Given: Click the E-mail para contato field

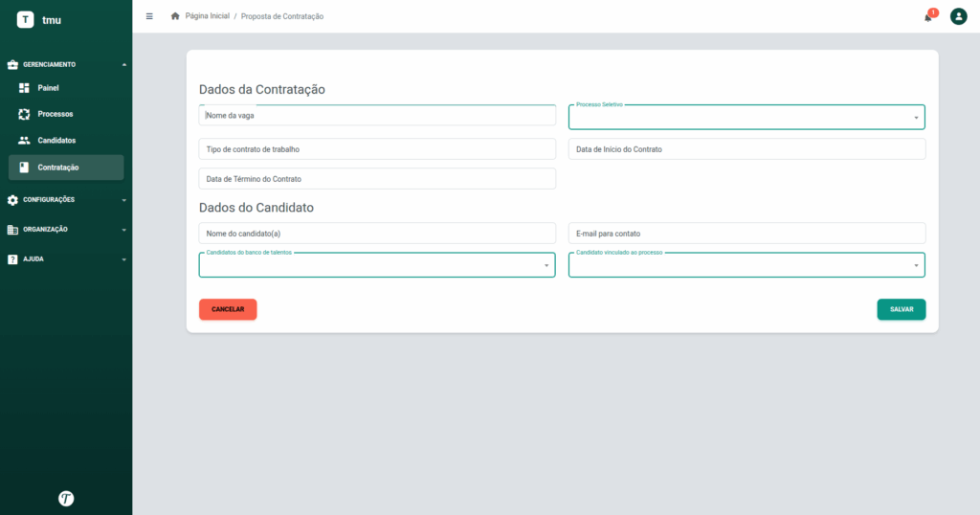Looking at the screenshot, I should click(746, 234).
